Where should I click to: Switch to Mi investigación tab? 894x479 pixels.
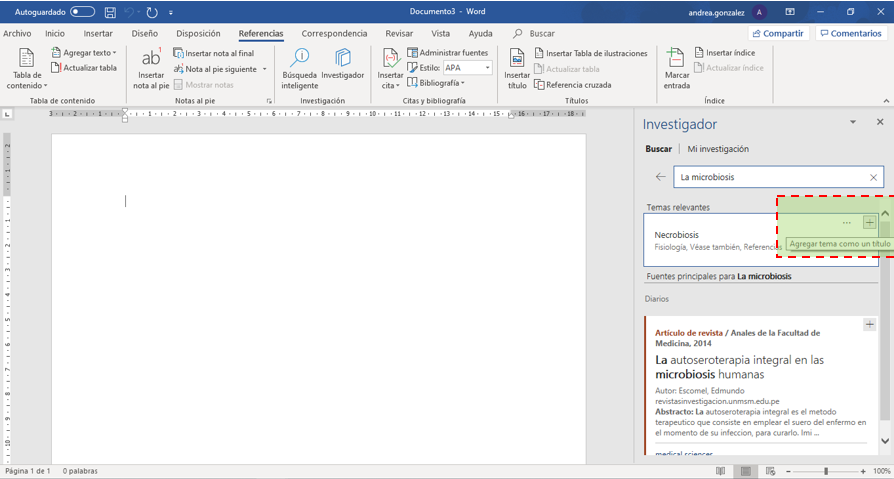[x=718, y=149]
